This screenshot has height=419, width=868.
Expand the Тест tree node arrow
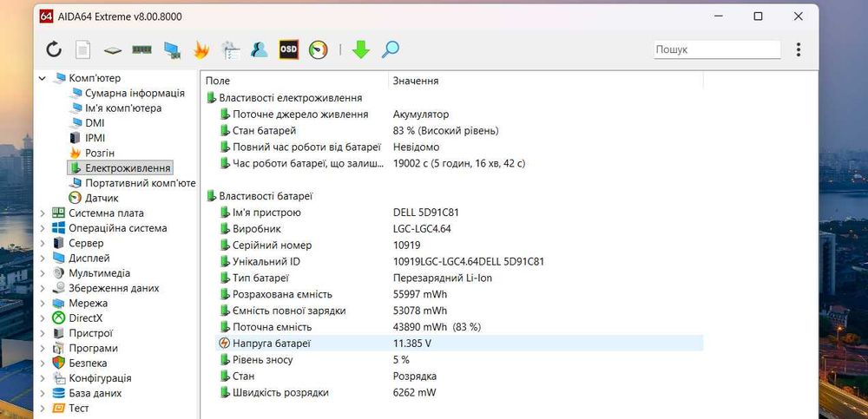click(x=43, y=408)
